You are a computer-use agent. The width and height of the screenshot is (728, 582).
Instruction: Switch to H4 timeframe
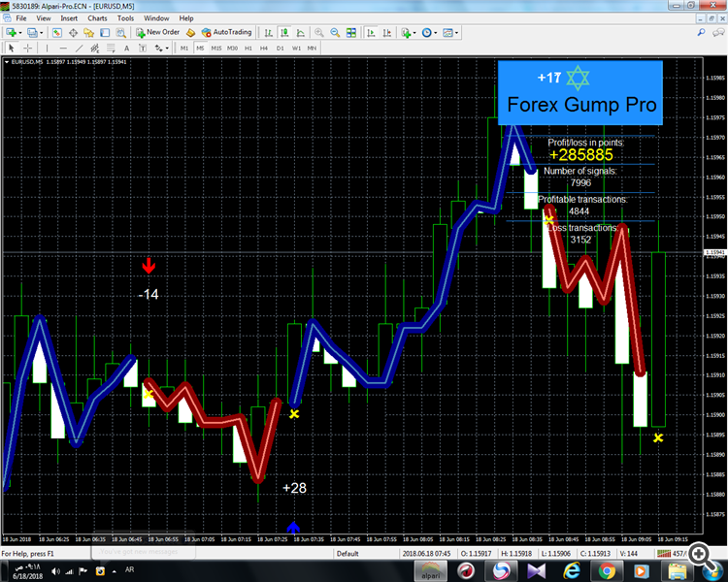click(x=264, y=48)
